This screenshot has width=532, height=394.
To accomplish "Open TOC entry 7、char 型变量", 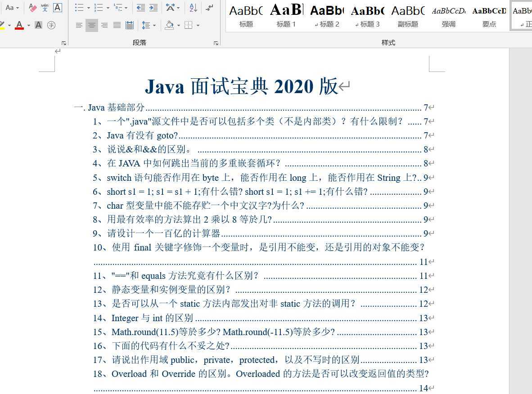I will click(263, 206).
